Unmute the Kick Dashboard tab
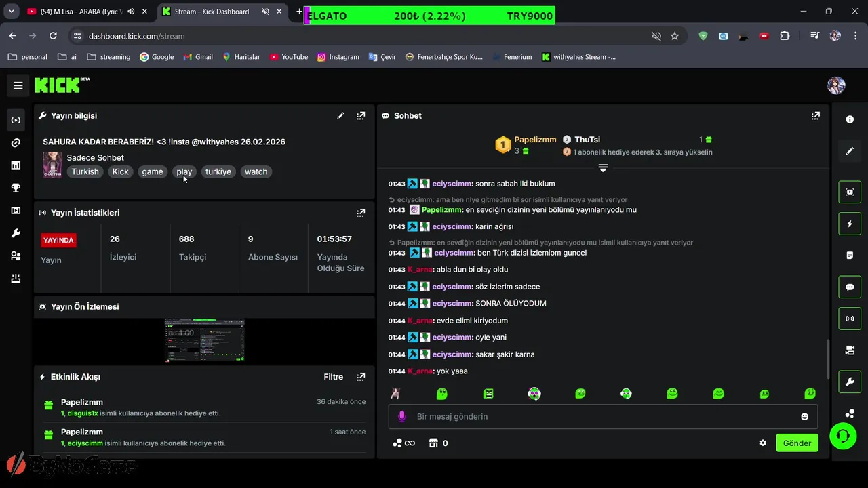 click(x=265, y=12)
